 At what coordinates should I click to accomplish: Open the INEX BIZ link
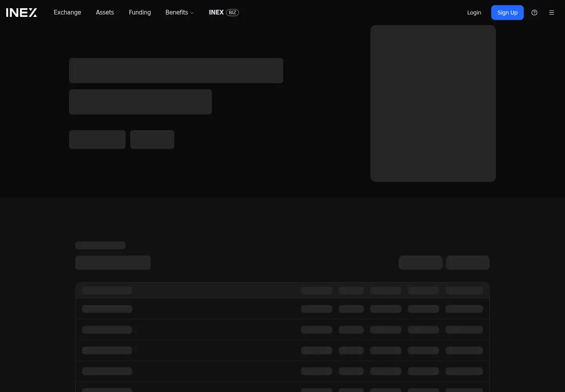point(224,13)
